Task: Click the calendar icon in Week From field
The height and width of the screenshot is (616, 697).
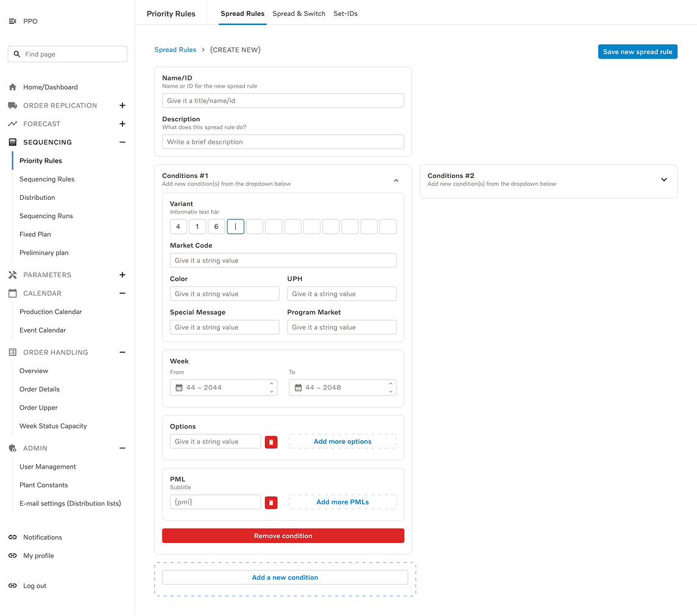Action: click(x=179, y=388)
